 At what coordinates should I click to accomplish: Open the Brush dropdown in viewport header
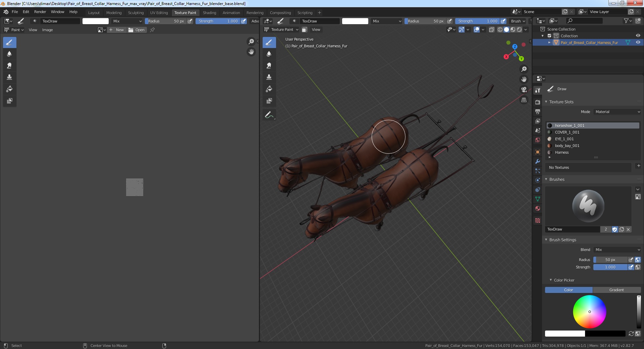tap(518, 21)
